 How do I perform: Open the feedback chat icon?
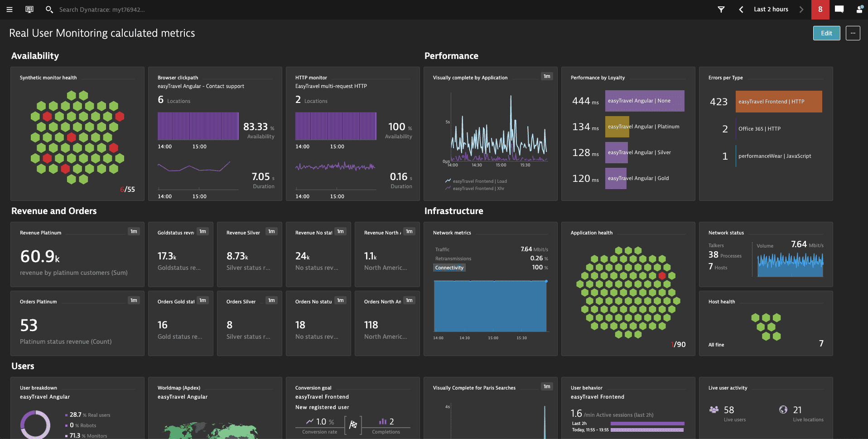[839, 9]
